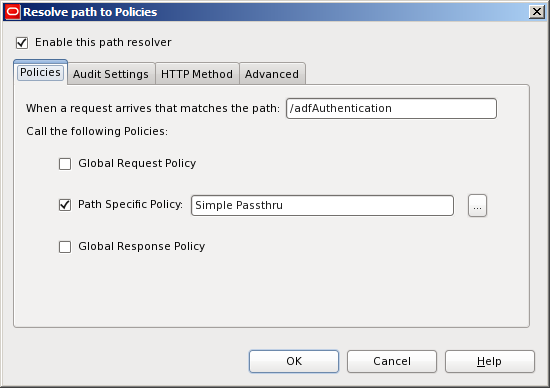
Task: Close the Resolve path to Policies dialog
Action: pyautogui.click(x=537, y=12)
